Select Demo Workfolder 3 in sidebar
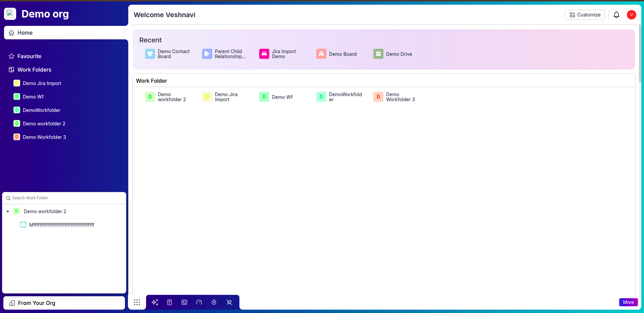Image resolution: width=644 pixels, height=313 pixels. [44, 137]
